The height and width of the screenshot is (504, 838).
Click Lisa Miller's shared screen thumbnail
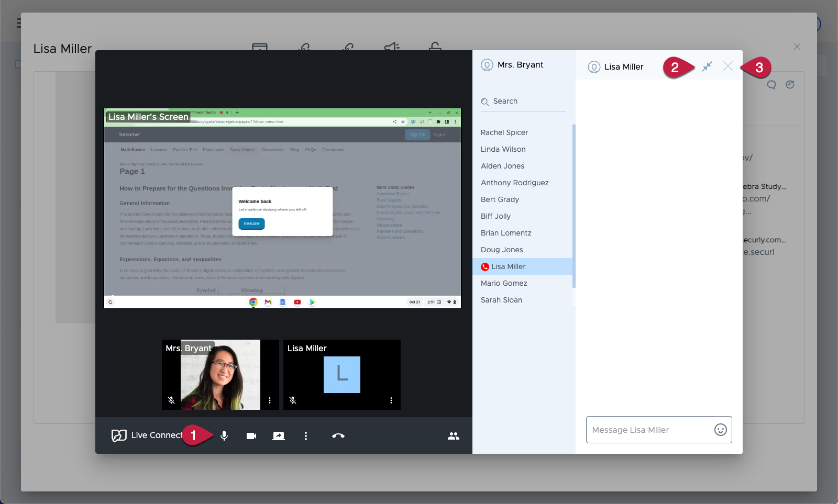click(x=282, y=208)
